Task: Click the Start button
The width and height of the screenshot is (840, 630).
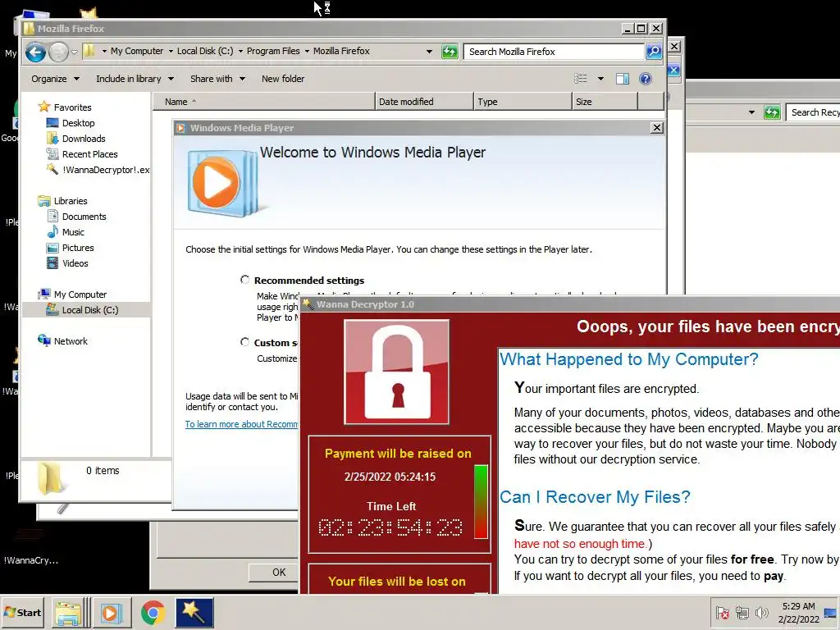Action: point(22,612)
